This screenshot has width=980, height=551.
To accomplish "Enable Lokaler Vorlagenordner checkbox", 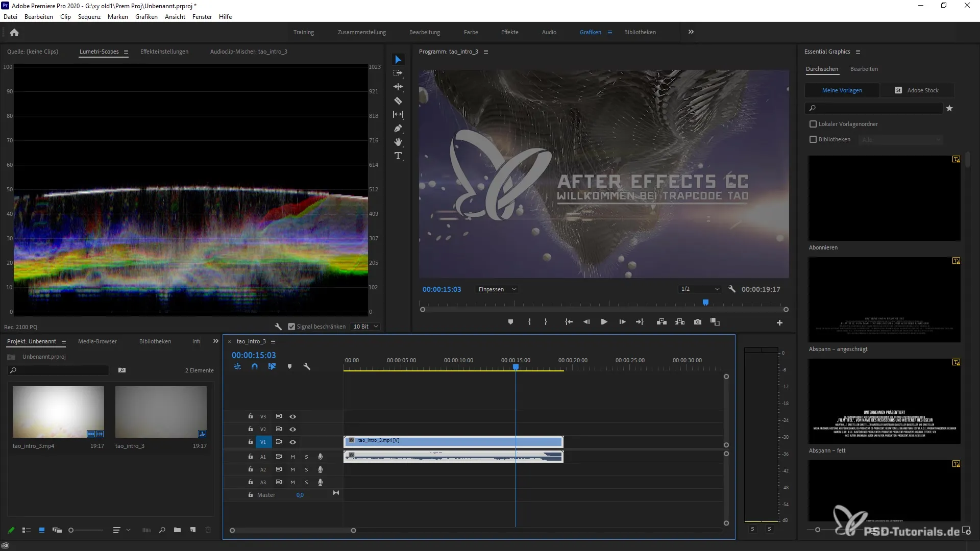I will coord(813,124).
